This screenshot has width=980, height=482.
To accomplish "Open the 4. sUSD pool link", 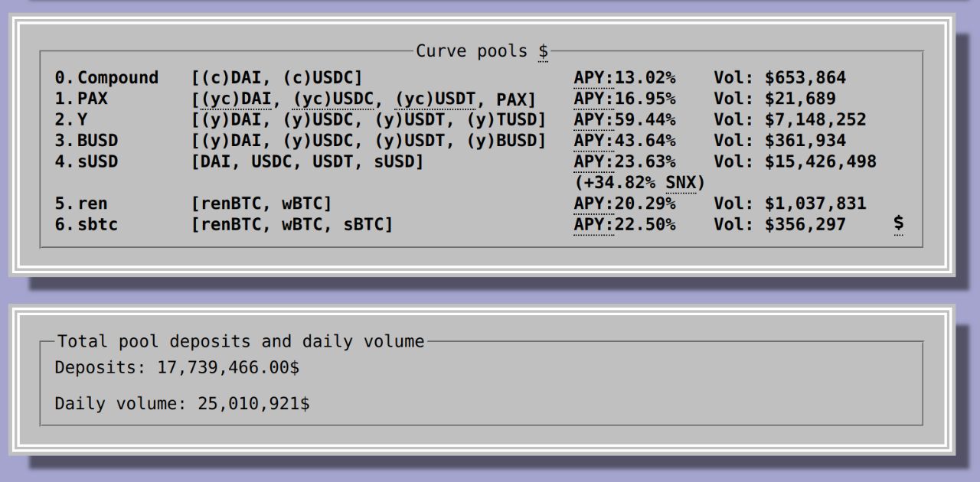I will (x=86, y=161).
